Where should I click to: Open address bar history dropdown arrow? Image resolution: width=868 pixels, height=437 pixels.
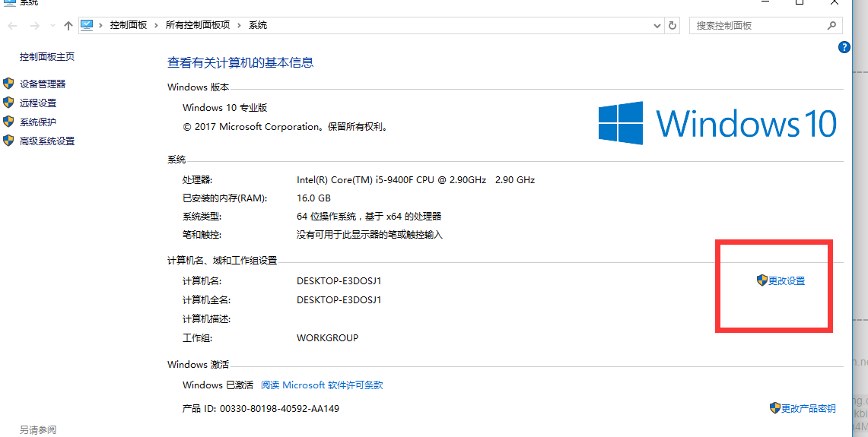pyautogui.click(x=657, y=25)
